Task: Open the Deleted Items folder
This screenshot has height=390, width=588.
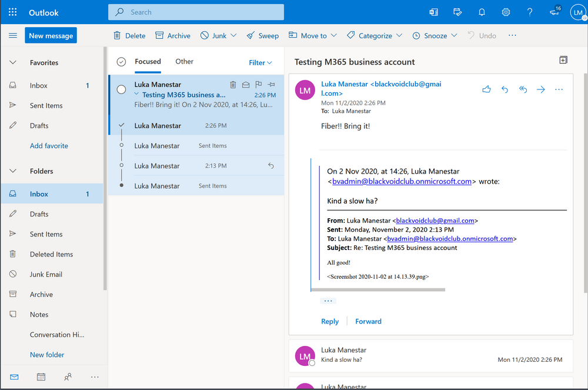Action: 51,254
